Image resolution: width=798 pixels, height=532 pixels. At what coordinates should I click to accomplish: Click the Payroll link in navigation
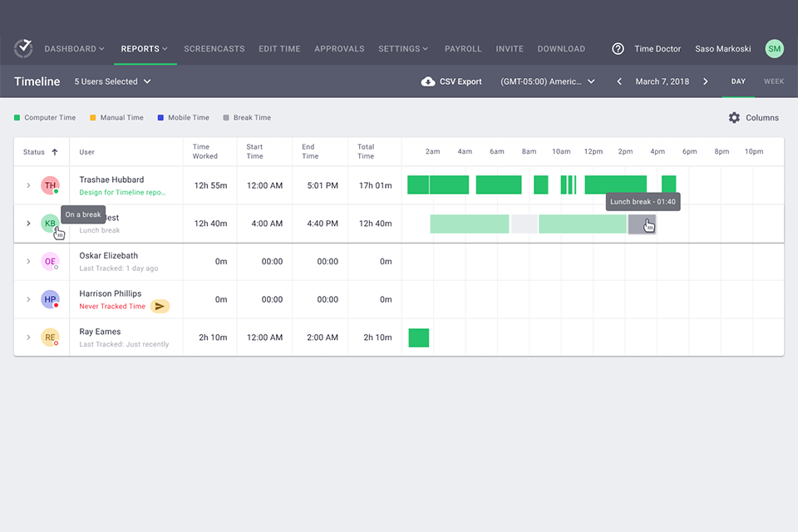pos(463,49)
